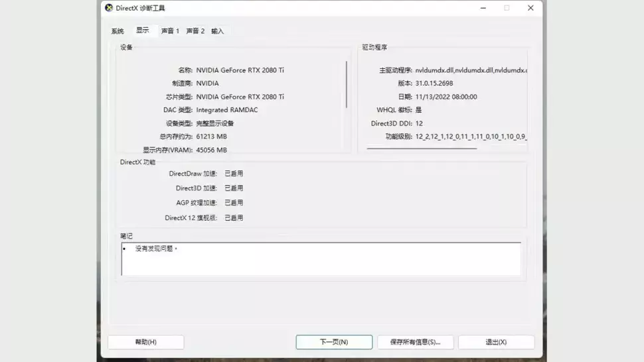Click Direct3D 加速 已启用 status

tap(234, 188)
